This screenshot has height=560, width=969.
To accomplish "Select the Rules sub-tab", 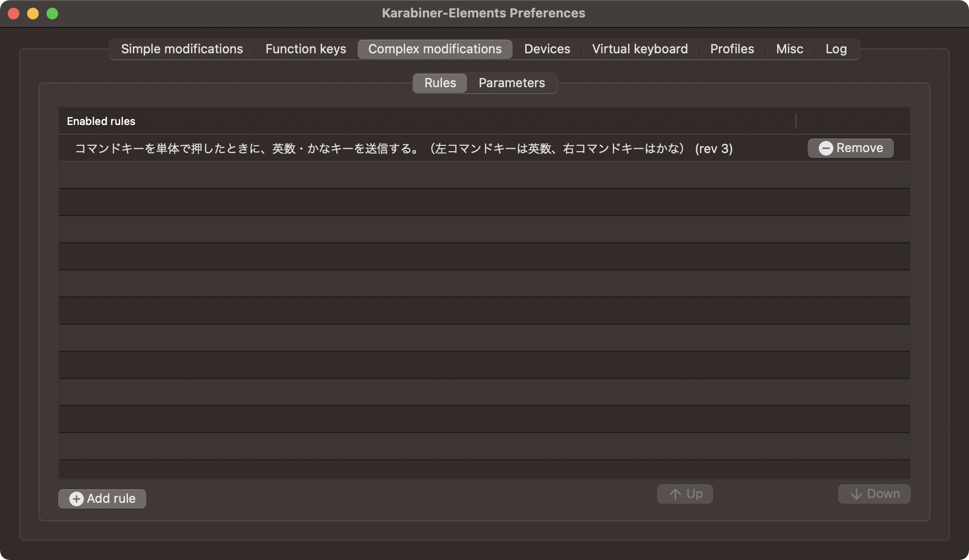I will 439,83.
